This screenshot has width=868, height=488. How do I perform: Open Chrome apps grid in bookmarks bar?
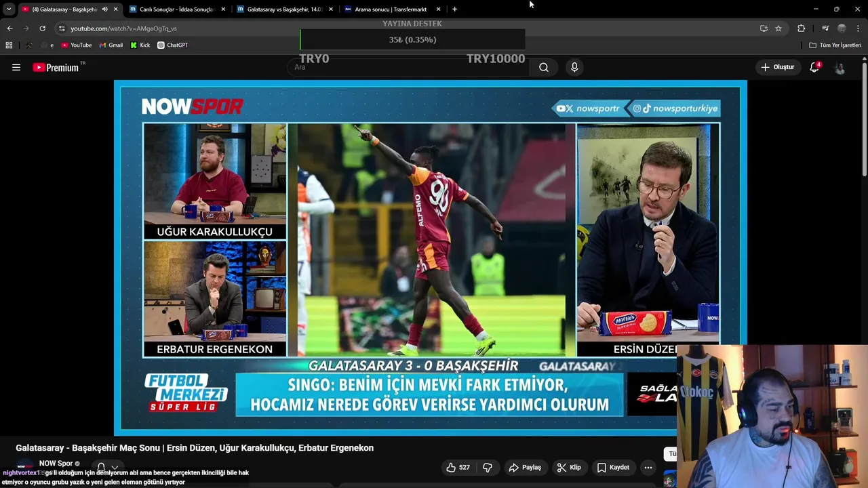(9, 45)
